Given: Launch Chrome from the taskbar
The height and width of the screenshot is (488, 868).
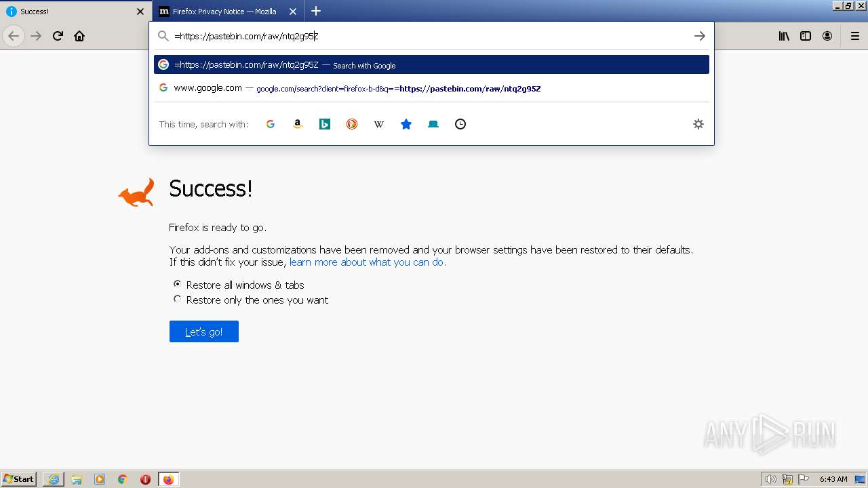Looking at the screenshot, I should coord(123,479).
